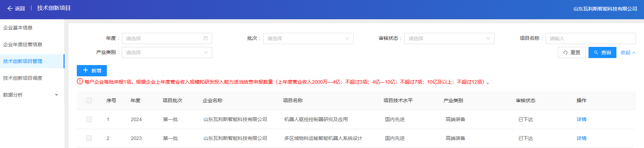This screenshot has height=148, width=644.
Task: Open 详情 for 机器人驱控控制器研究及应用 project
Action: coord(581,119)
